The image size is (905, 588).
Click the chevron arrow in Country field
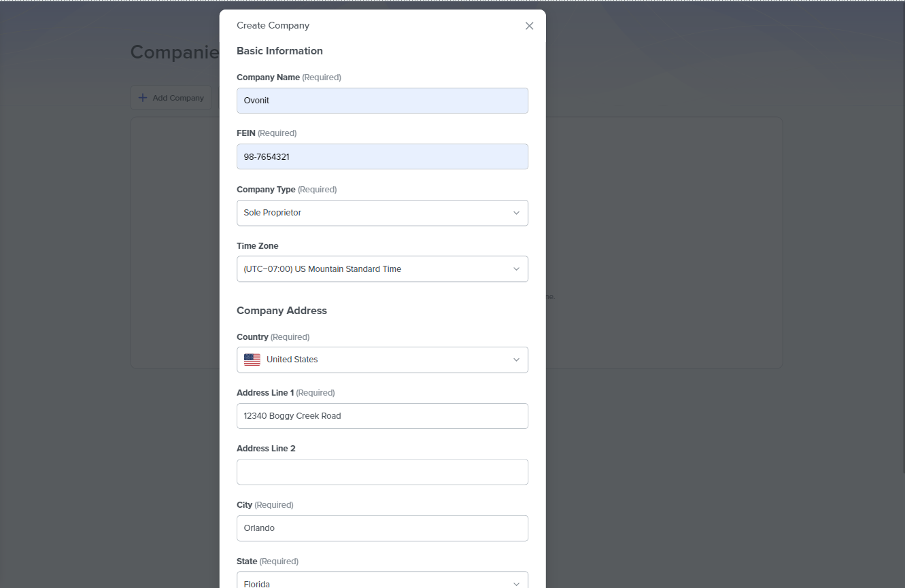pyautogui.click(x=516, y=360)
